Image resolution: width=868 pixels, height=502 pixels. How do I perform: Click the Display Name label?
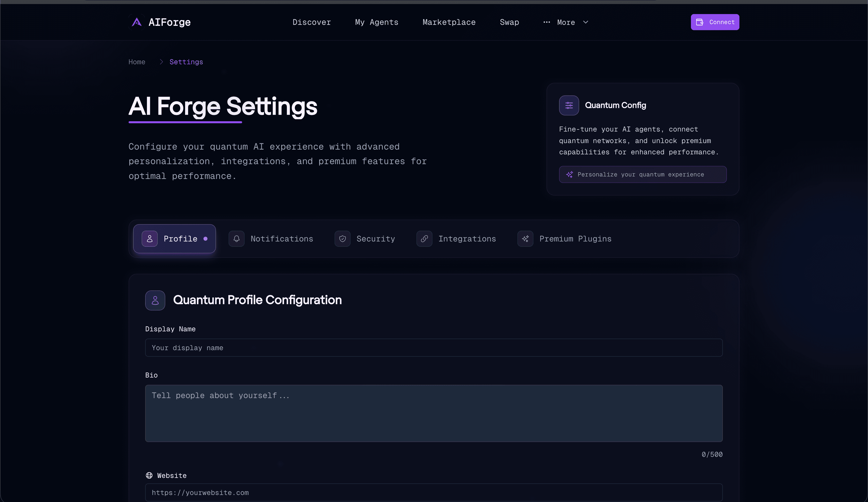pos(170,329)
